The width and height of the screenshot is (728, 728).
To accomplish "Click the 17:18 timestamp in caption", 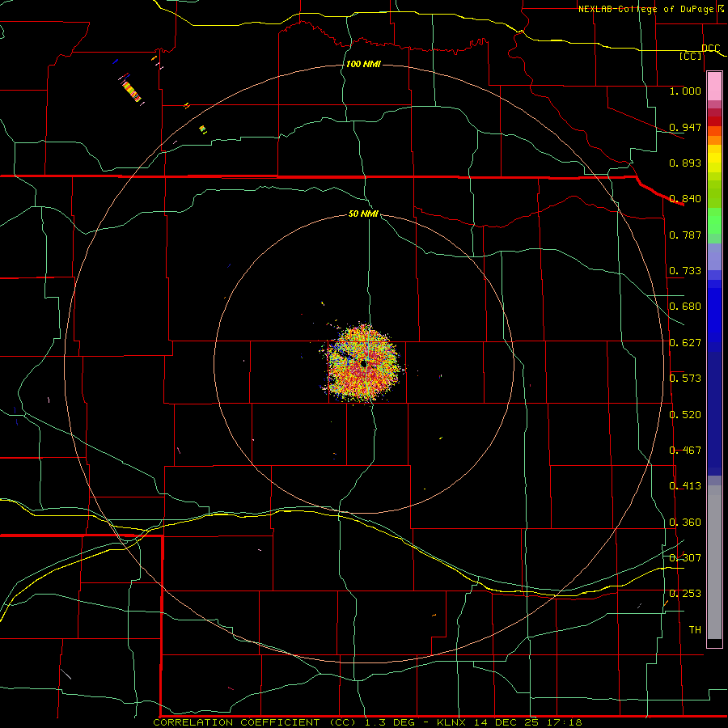I will tap(563, 722).
